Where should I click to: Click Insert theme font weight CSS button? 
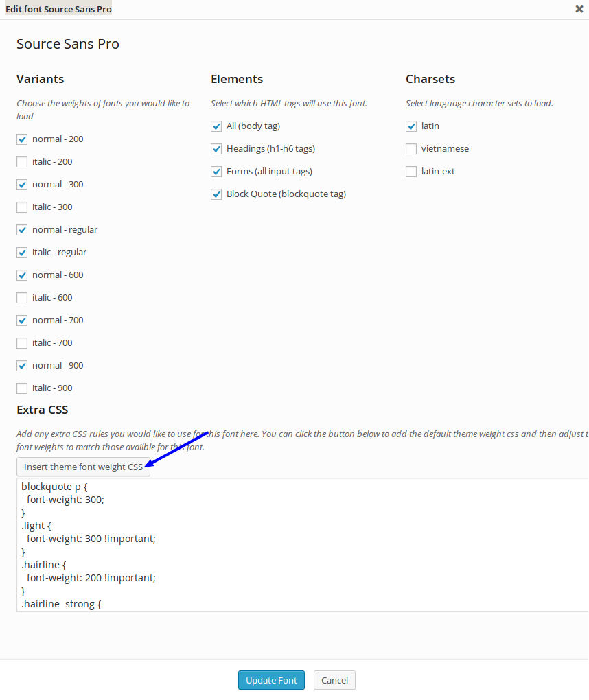(x=84, y=467)
